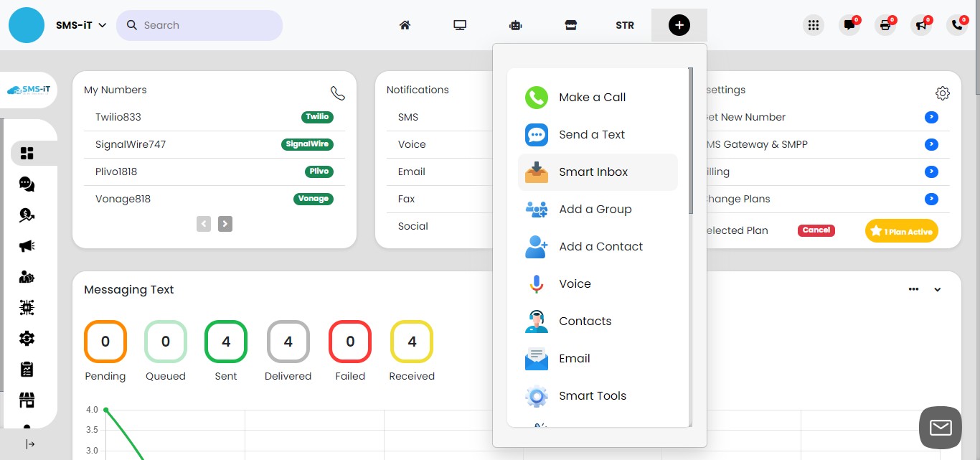The height and width of the screenshot is (460, 980).
Task: Open arrow next to SMS Gateway & SMPP
Action: pyautogui.click(x=931, y=144)
